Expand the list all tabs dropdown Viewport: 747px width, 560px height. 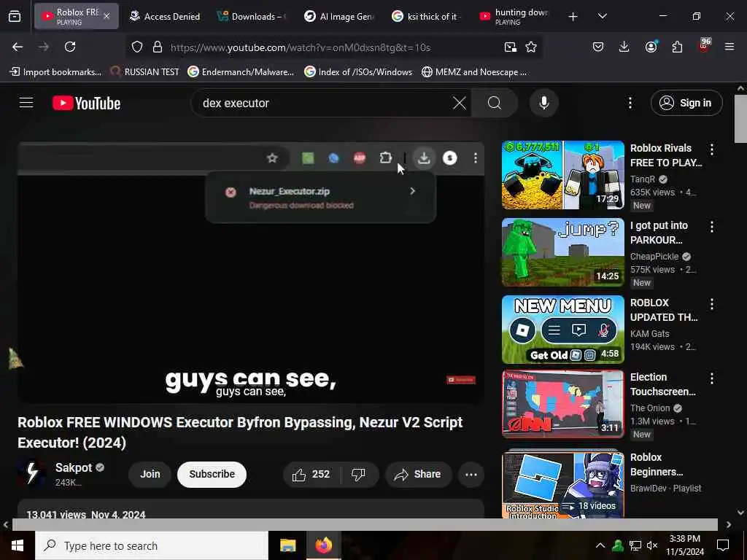coord(603,16)
